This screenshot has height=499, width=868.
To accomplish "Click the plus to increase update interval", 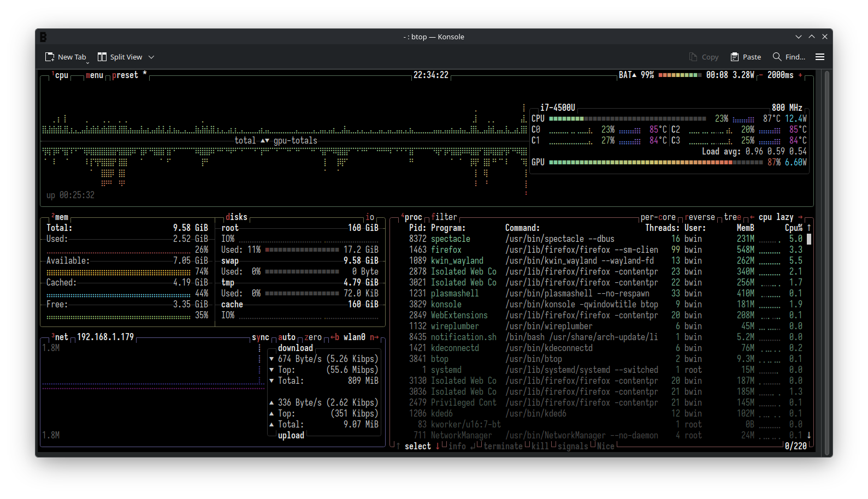I will 800,75.
